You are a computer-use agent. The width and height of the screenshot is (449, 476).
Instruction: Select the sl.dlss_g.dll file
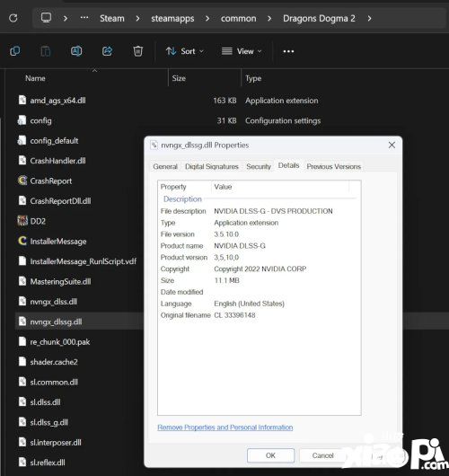48,422
